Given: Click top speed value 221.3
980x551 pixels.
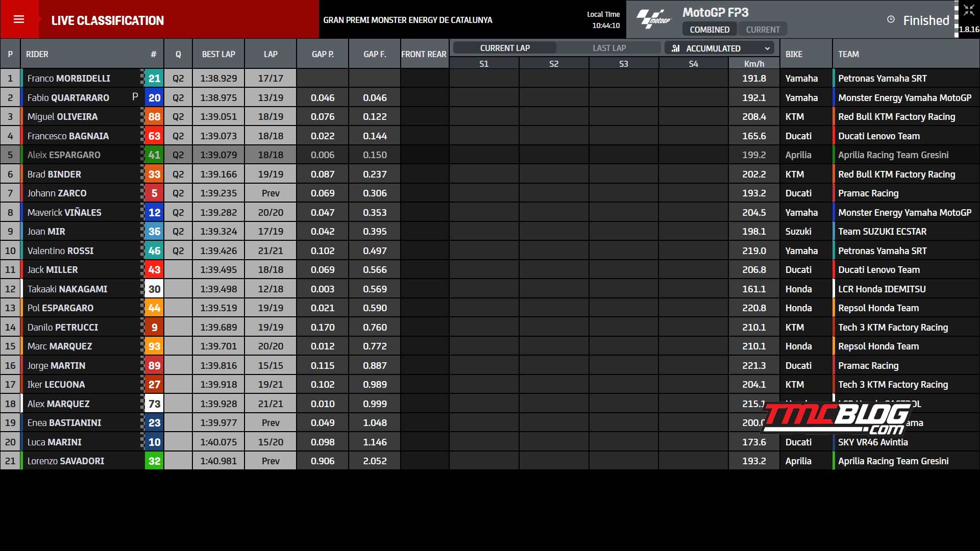Looking at the screenshot, I should [754, 366].
